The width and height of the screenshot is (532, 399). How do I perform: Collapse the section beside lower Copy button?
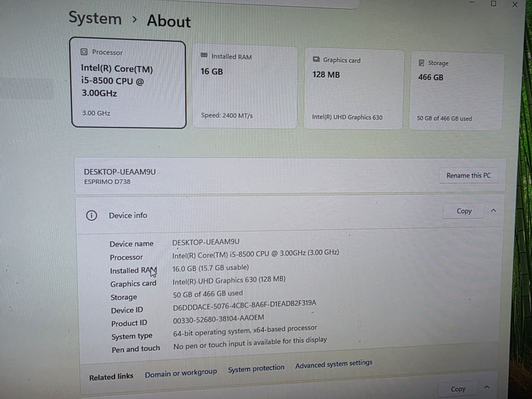(x=486, y=387)
